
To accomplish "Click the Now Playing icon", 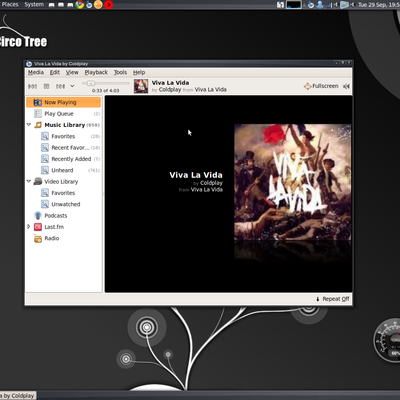I will (x=38, y=102).
